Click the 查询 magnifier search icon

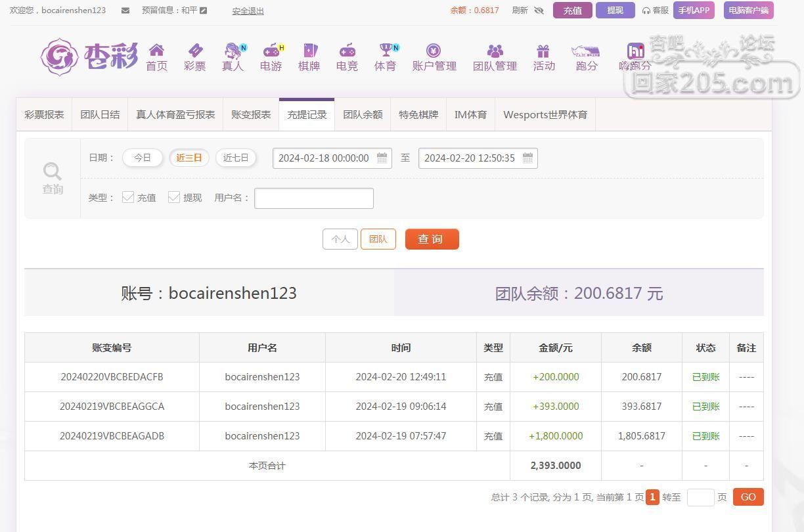pyautogui.click(x=53, y=172)
